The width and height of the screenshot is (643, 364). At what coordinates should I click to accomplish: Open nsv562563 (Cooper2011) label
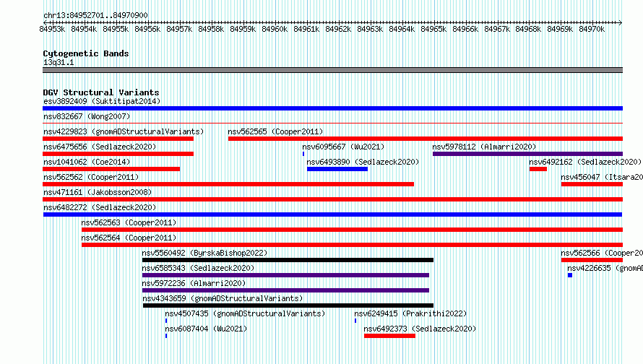[129, 222]
